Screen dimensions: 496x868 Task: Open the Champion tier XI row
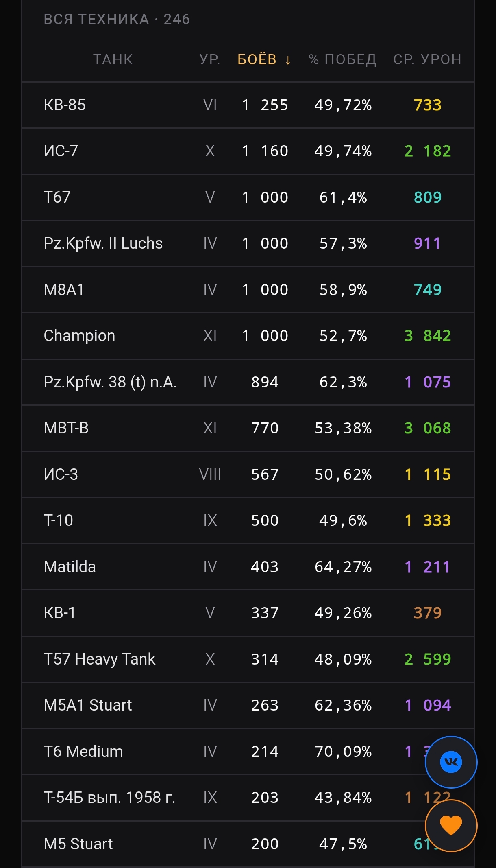tap(248, 336)
